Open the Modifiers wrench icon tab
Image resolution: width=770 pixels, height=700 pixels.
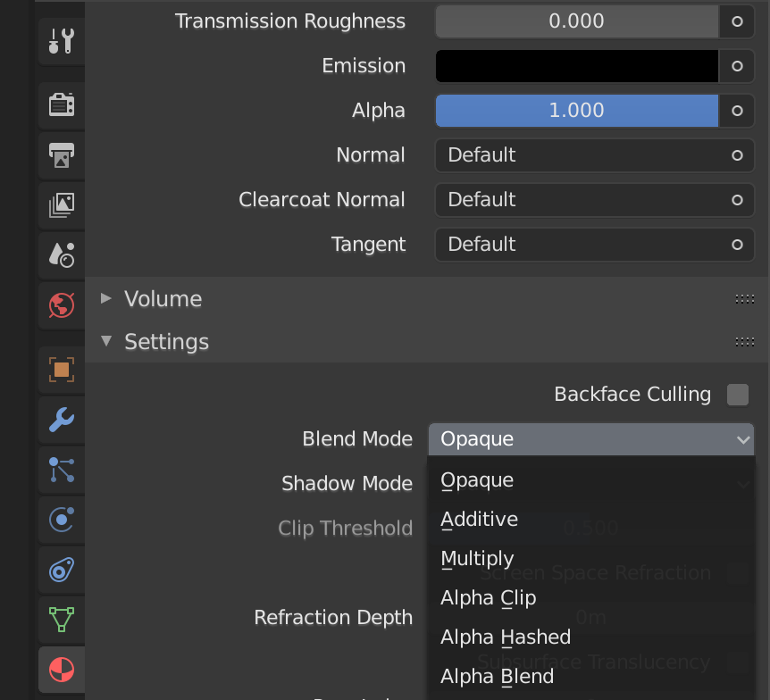click(x=61, y=419)
